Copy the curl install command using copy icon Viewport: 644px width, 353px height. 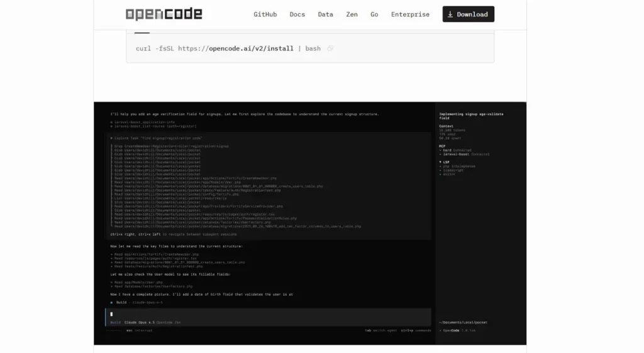click(330, 48)
